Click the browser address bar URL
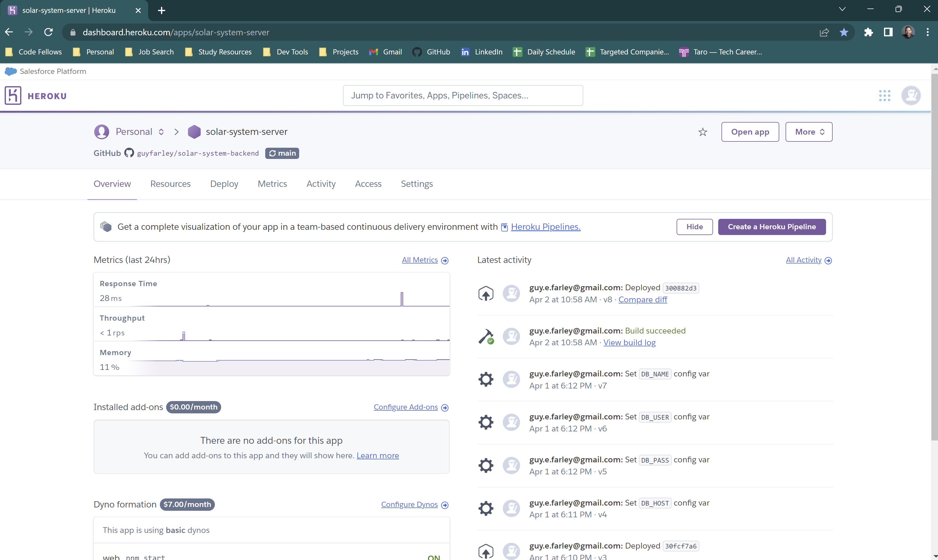 (176, 32)
